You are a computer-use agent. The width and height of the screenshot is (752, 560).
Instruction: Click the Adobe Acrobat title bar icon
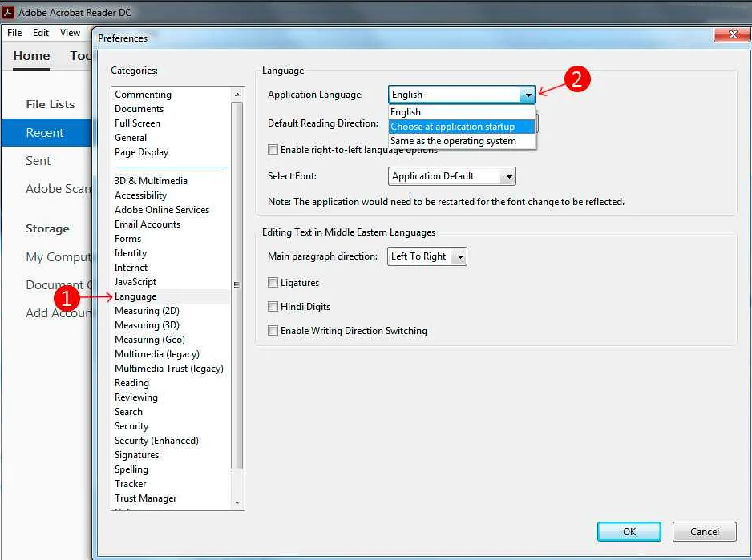[9, 12]
